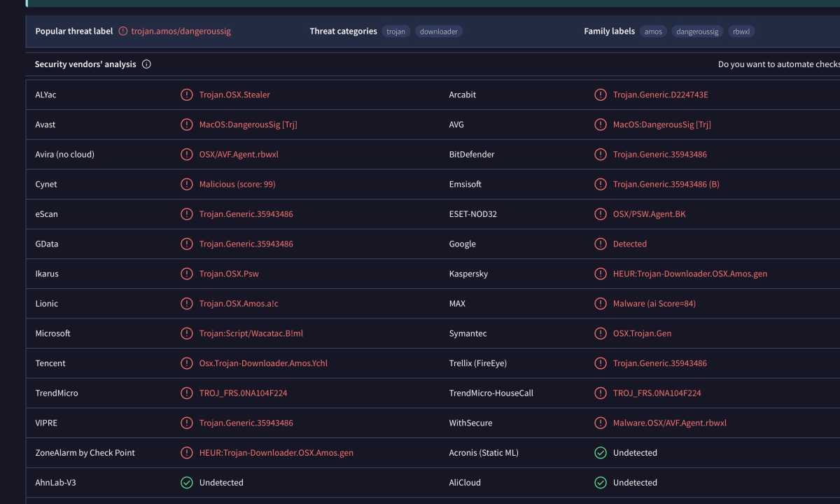Select the trojan threat category tag
This screenshot has width=840, height=504.
coord(396,31)
